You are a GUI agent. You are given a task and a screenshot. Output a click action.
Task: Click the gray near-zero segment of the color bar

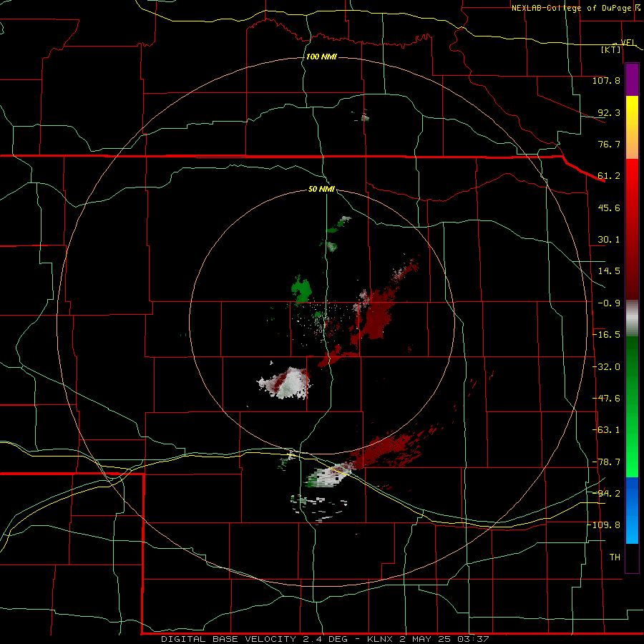tap(632, 318)
